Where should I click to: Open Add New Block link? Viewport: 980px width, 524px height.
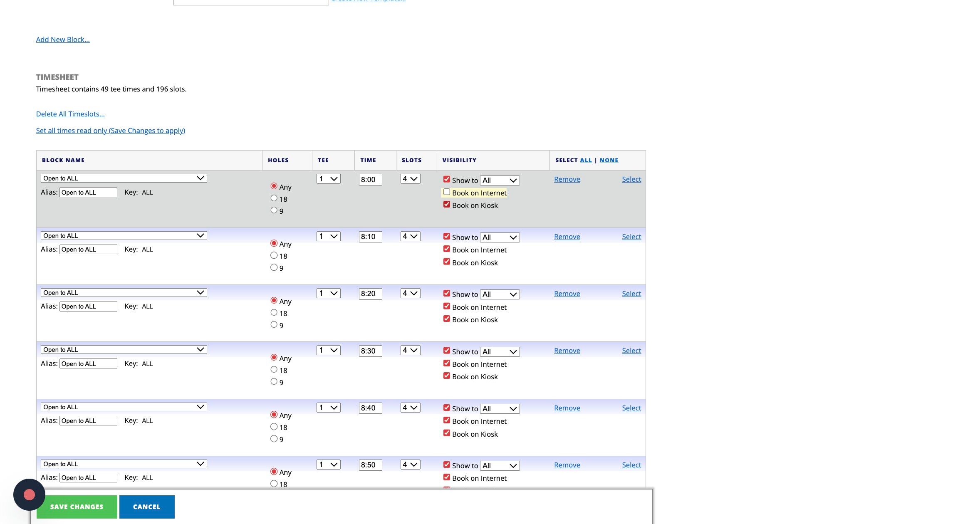(63, 40)
